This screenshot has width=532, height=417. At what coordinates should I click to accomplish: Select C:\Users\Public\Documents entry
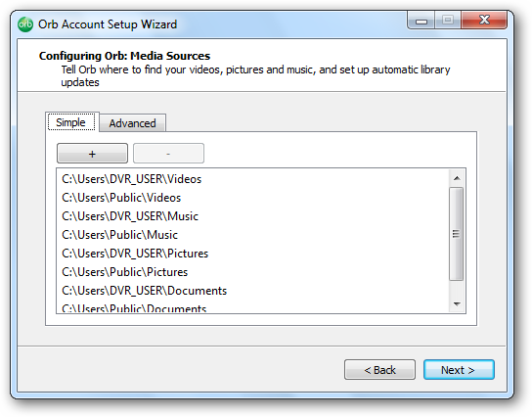pyautogui.click(x=252, y=307)
